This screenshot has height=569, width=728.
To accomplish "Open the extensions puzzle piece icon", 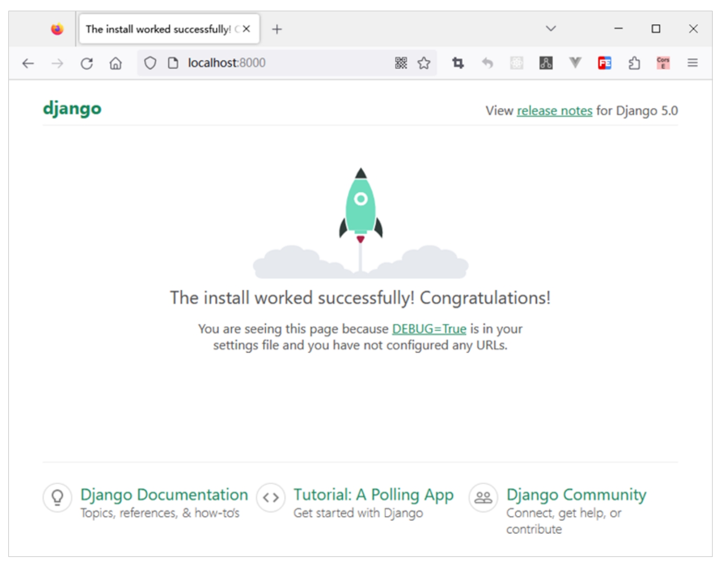I will 634,63.
